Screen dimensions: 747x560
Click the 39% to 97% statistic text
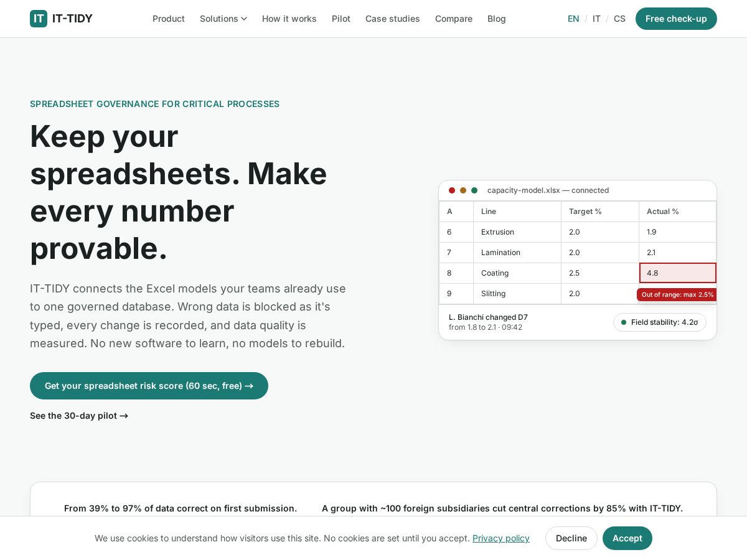[181, 508]
